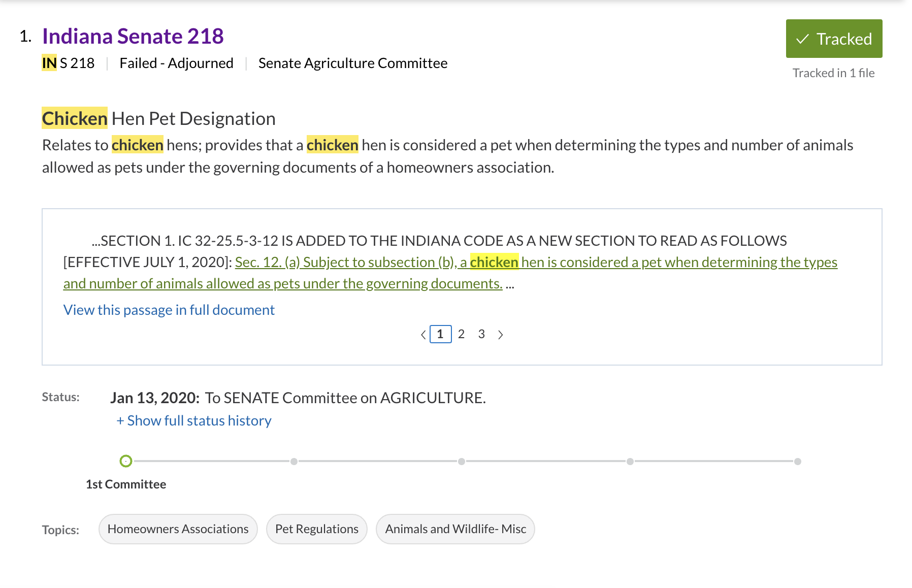Screen dimensions: 912x588
Task: Click the final gray progress stage dot
Action: click(798, 462)
